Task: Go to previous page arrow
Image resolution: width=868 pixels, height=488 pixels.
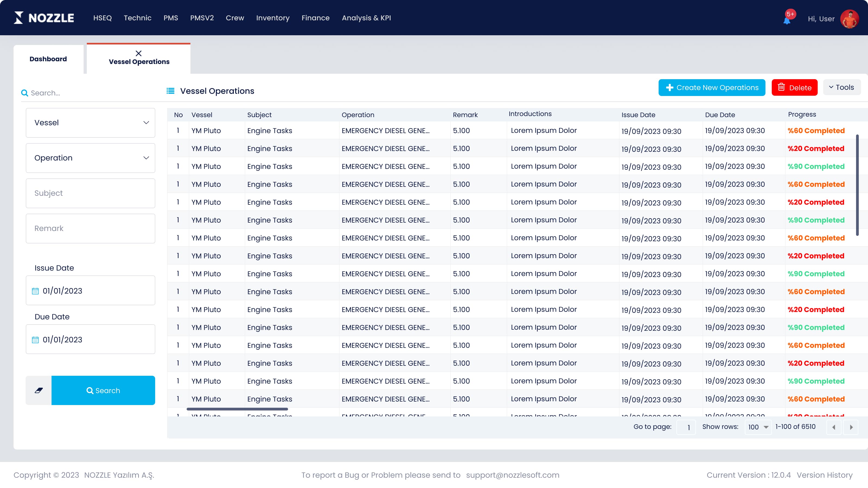Action: point(834,427)
